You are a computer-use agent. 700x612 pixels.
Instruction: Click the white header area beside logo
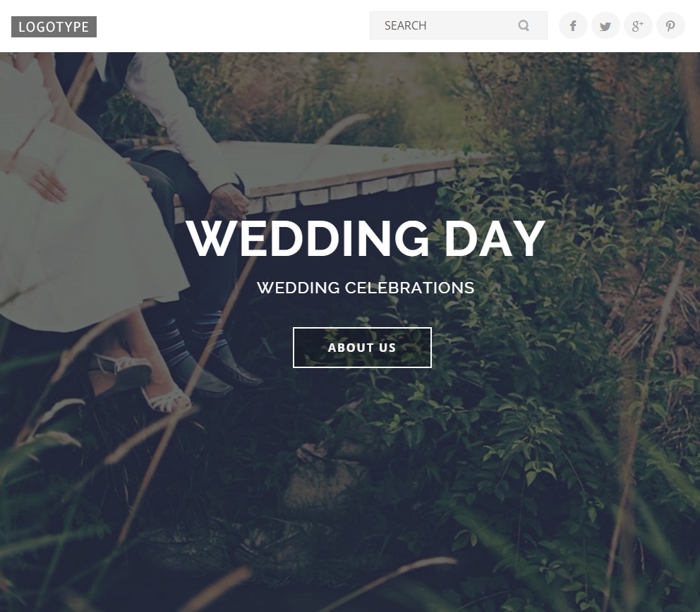[232, 26]
